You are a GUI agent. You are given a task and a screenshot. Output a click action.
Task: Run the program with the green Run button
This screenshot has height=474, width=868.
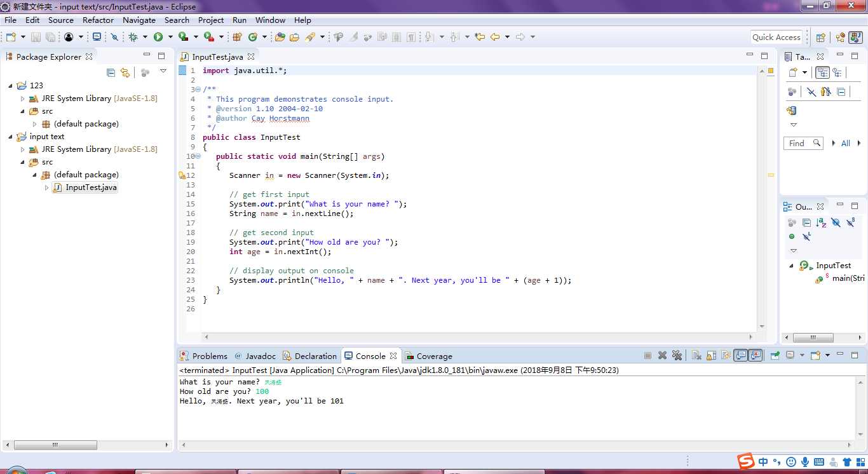click(158, 37)
